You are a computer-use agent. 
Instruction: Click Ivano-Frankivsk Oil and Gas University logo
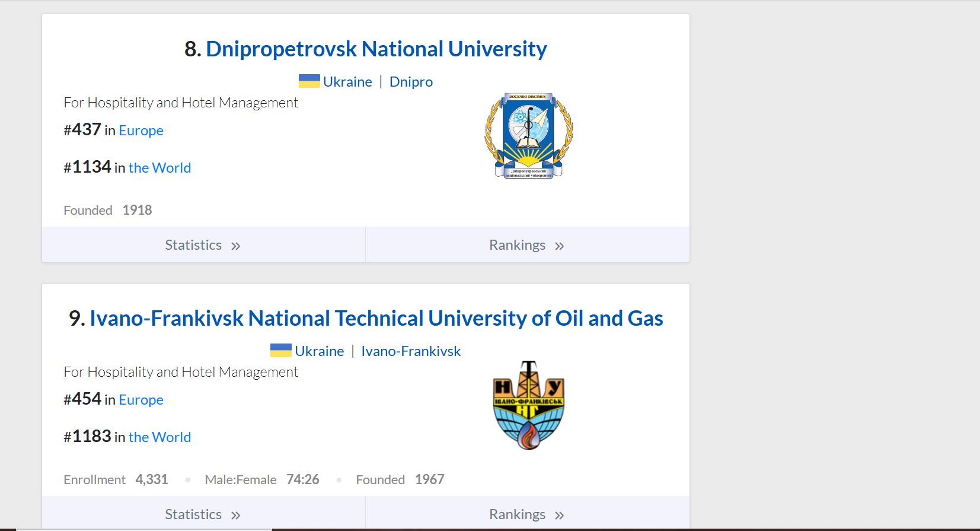(528, 405)
